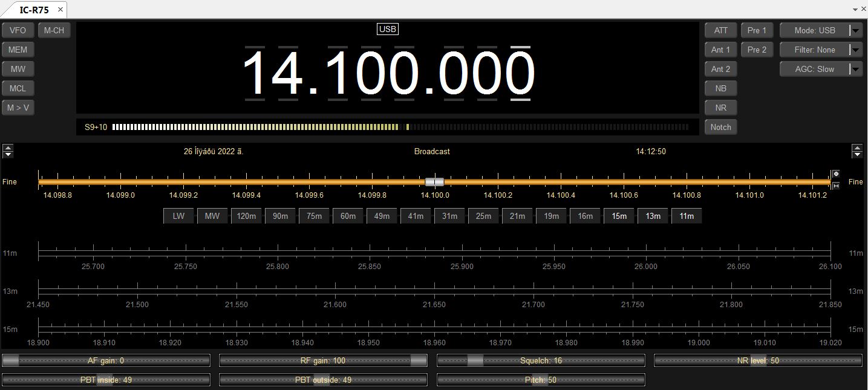Click the Pitch slider
868x390 pixels.
[541, 380]
